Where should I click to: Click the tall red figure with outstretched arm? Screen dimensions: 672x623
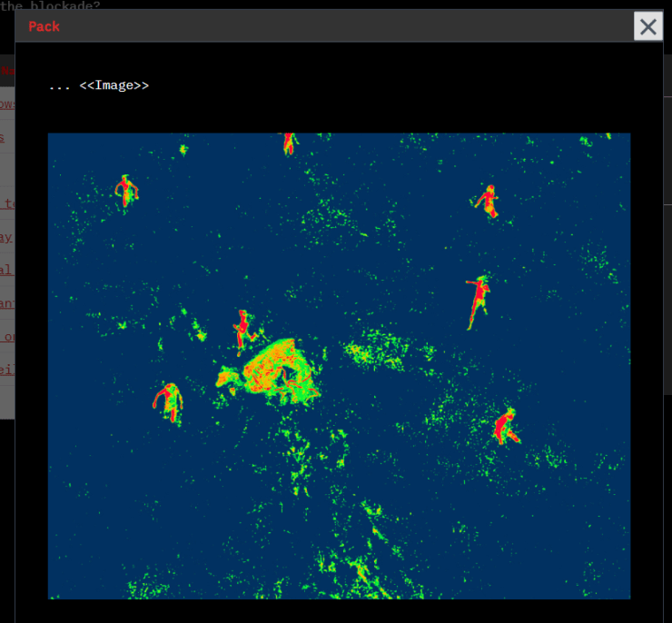pos(477,301)
